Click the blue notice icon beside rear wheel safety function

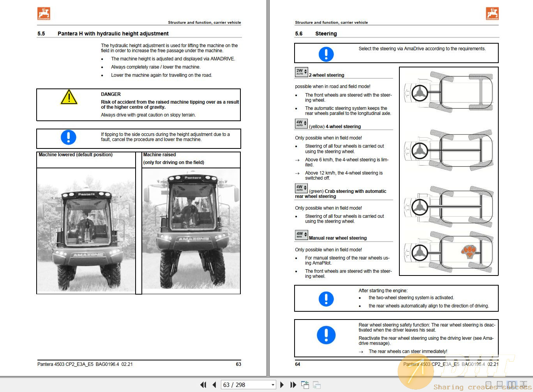[x=326, y=335]
